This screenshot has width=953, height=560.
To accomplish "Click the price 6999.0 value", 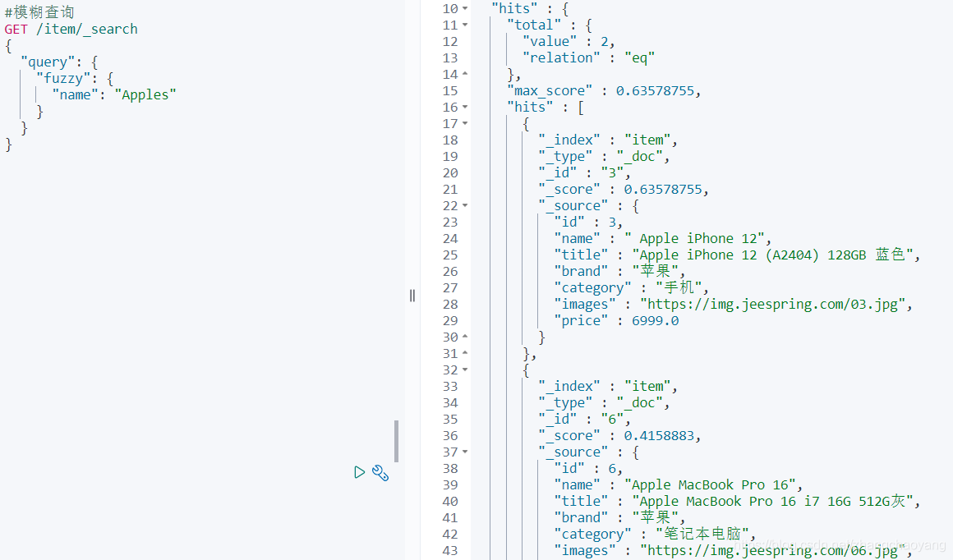I will (656, 321).
